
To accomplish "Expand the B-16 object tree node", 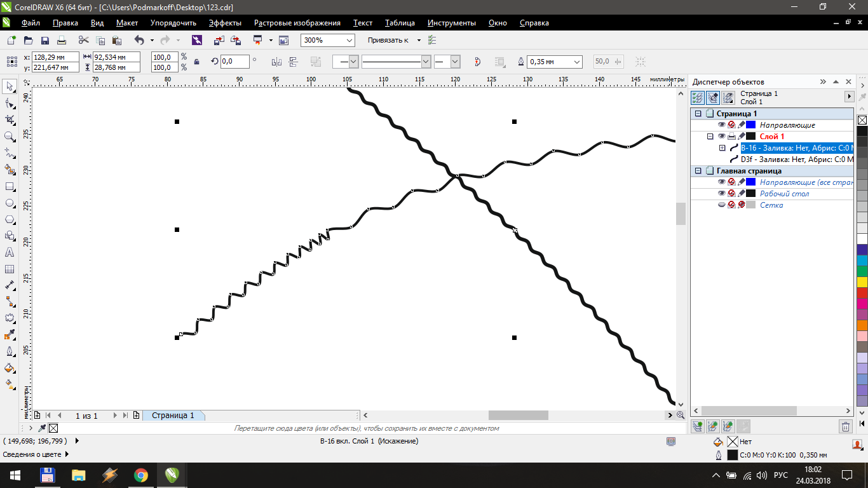I will click(722, 148).
